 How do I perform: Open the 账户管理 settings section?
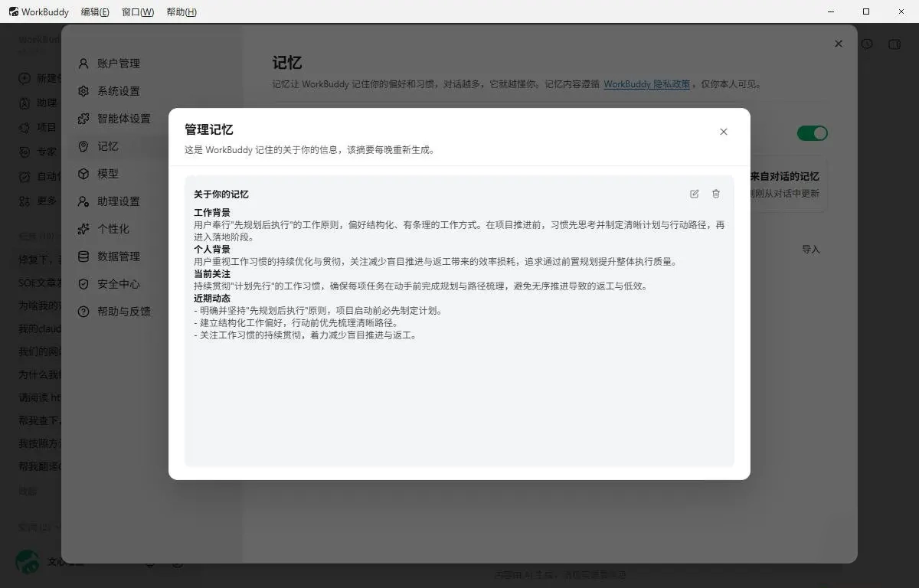pos(119,64)
